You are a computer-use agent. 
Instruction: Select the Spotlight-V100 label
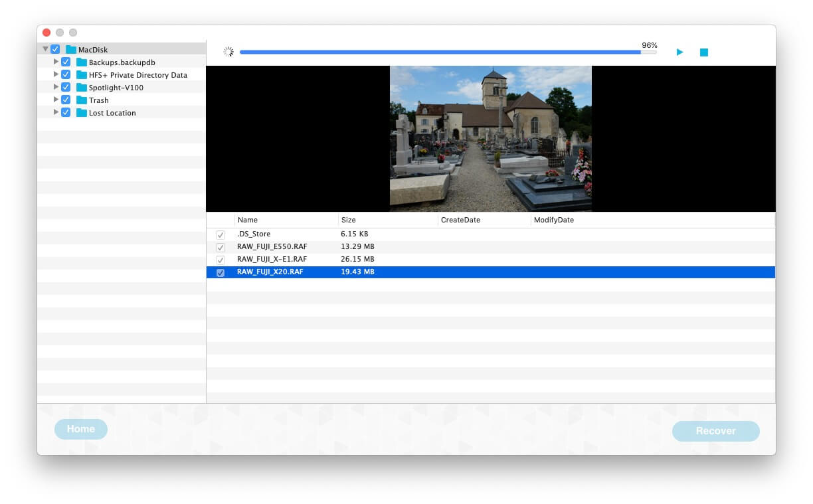click(x=116, y=88)
